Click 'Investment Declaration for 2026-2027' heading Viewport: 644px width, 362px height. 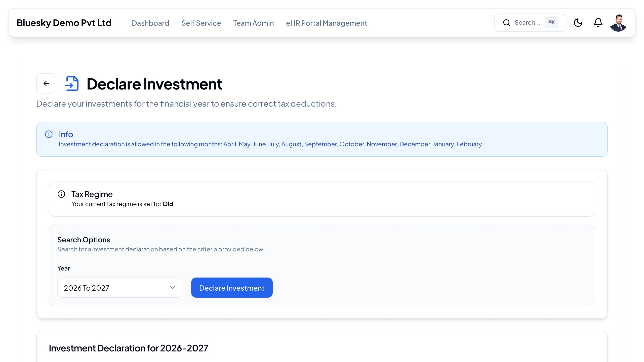[129, 348]
